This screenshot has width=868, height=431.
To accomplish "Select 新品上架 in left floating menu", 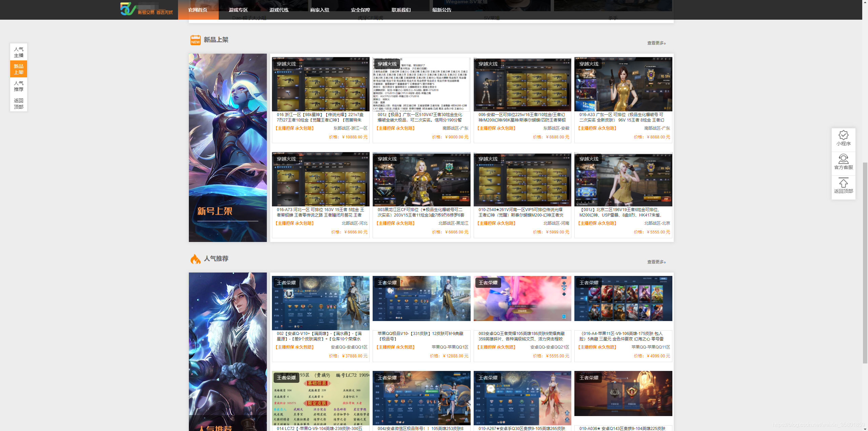I will click(x=19, y=69).
